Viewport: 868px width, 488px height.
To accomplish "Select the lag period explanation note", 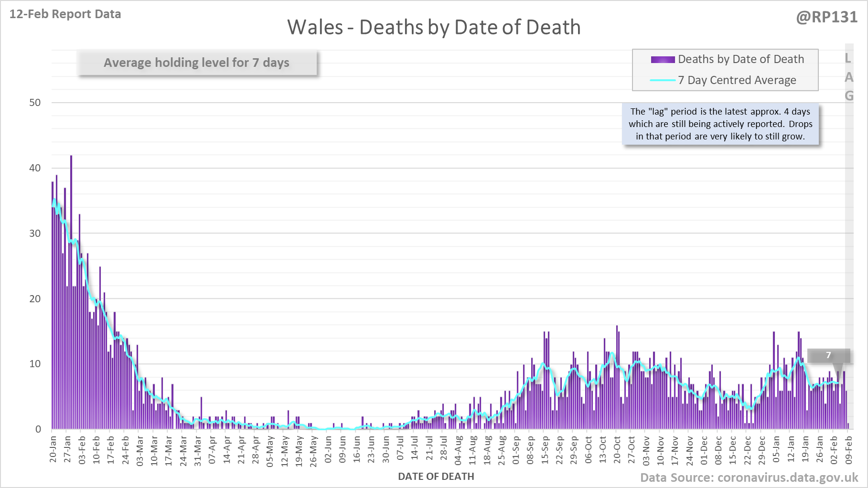I will tap(720, 124).
